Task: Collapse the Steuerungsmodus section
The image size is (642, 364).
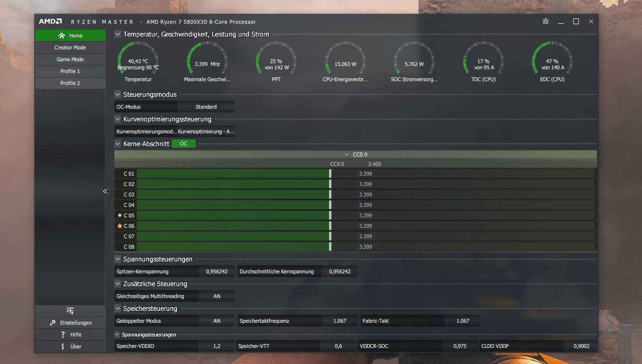Action: [118, 94]
